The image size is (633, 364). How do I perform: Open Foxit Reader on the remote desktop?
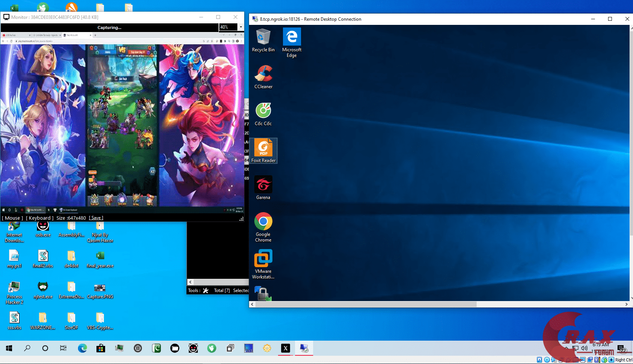coord(263,151)
